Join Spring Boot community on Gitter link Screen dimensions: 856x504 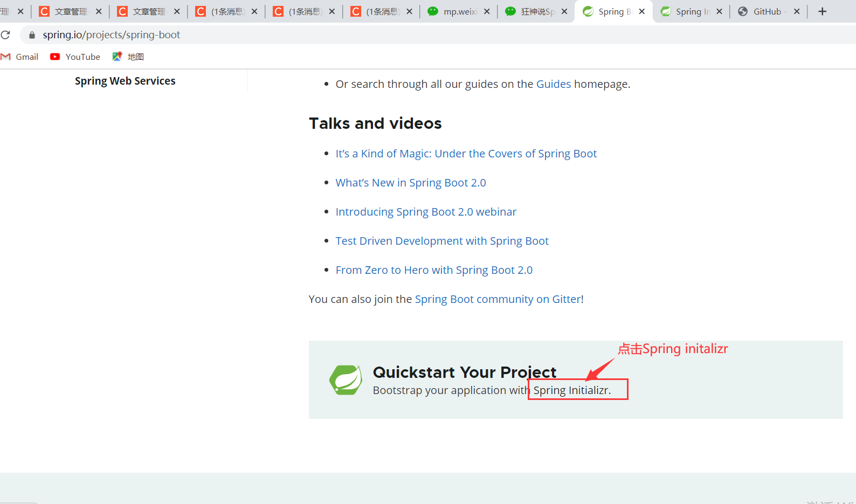498,299
